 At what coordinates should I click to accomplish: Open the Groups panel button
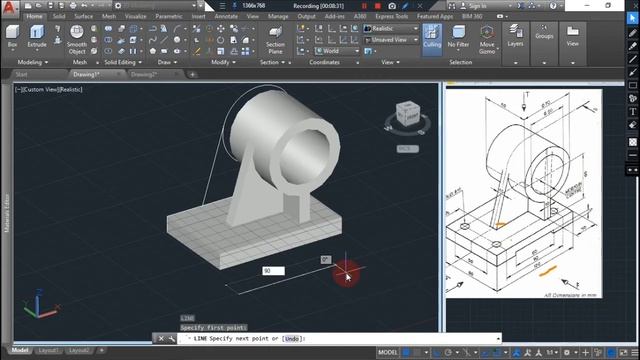[x=544, y=33]
